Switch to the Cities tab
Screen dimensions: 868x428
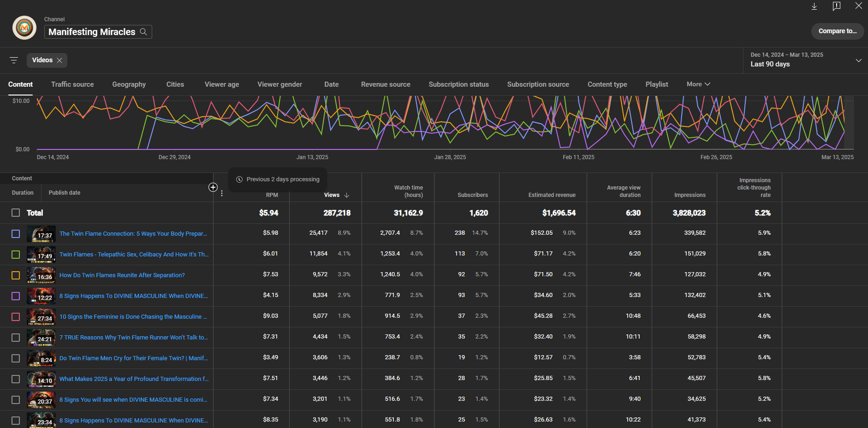pos(175,84)
